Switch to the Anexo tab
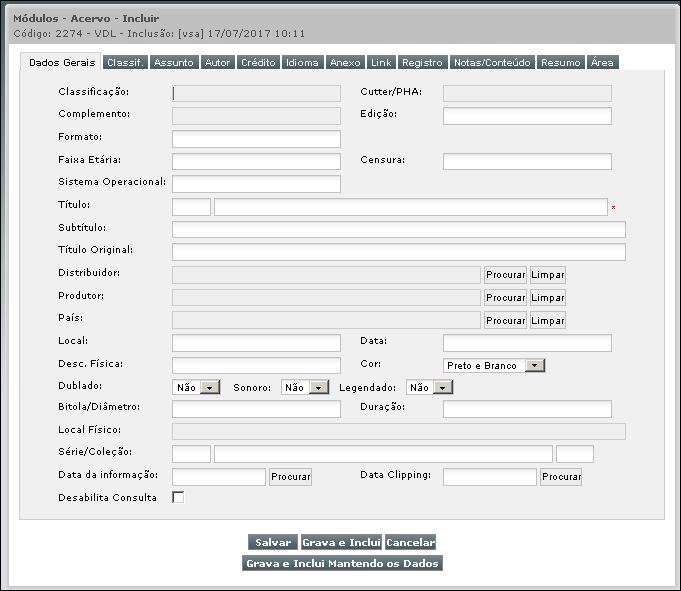This screenshot has height=591, width=681. click(x=345, y=62)
